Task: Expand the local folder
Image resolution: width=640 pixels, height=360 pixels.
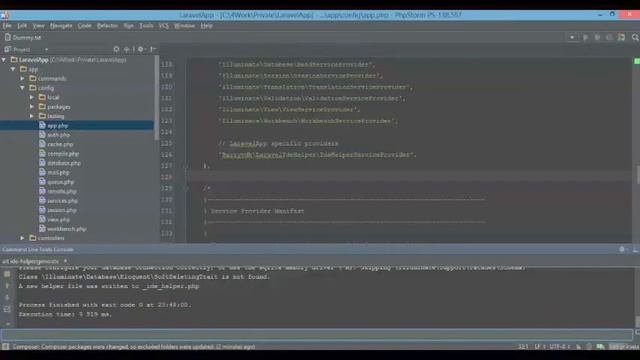Action: pyautogui.click(x=32, y=97)
